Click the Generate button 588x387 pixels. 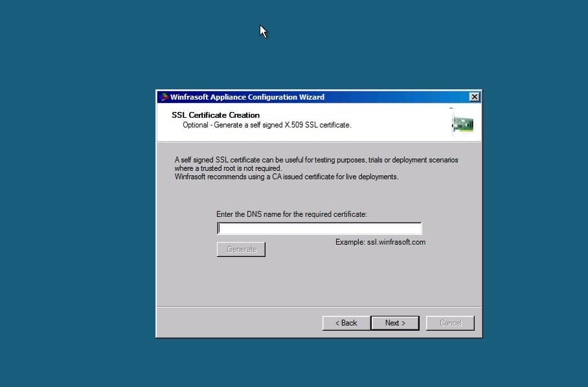pos(241,249)
